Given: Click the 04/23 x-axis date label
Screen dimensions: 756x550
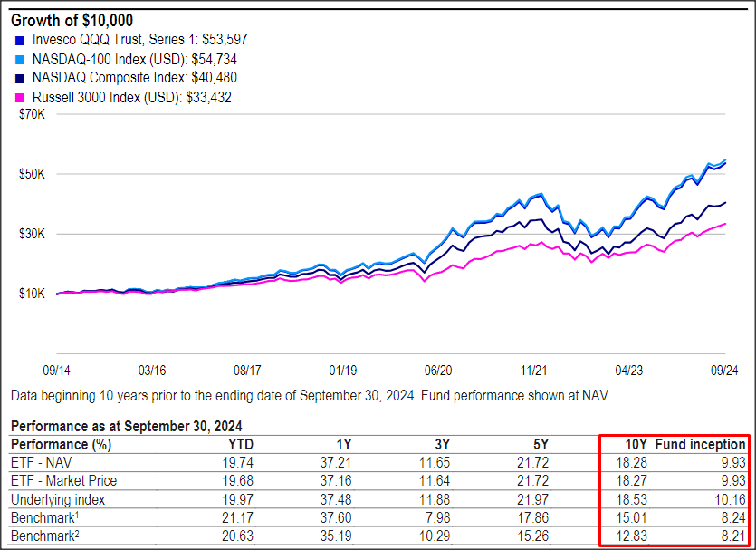Looking at the screenshot, I should click(629, 371).
